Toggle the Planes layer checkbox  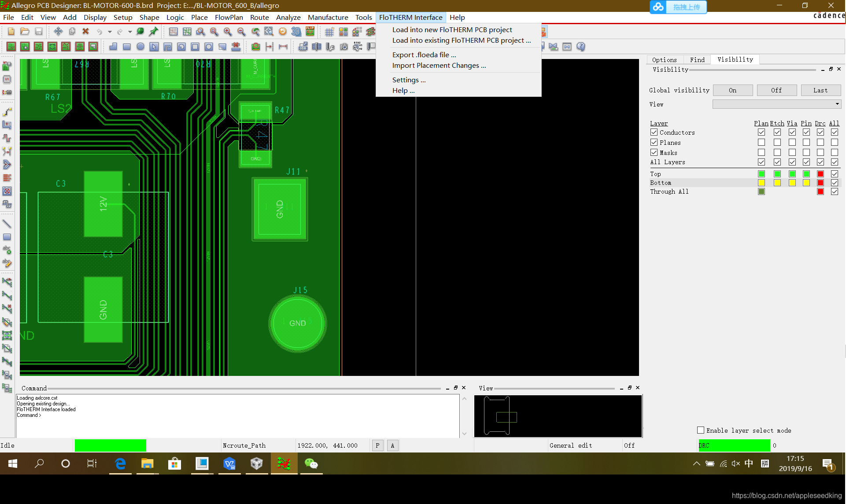pyautogui.click(x=654, y=143)
